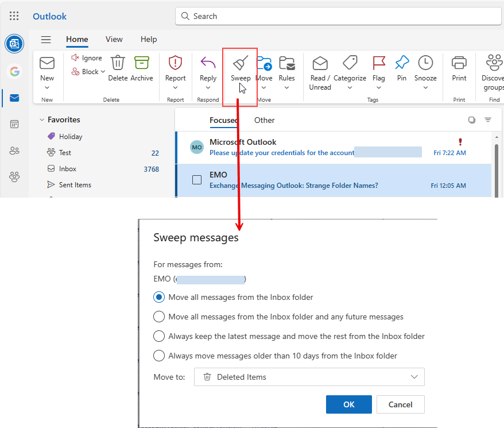Select 'older than 10 days' option
504x428 pixels.
(x=159, y=356)
